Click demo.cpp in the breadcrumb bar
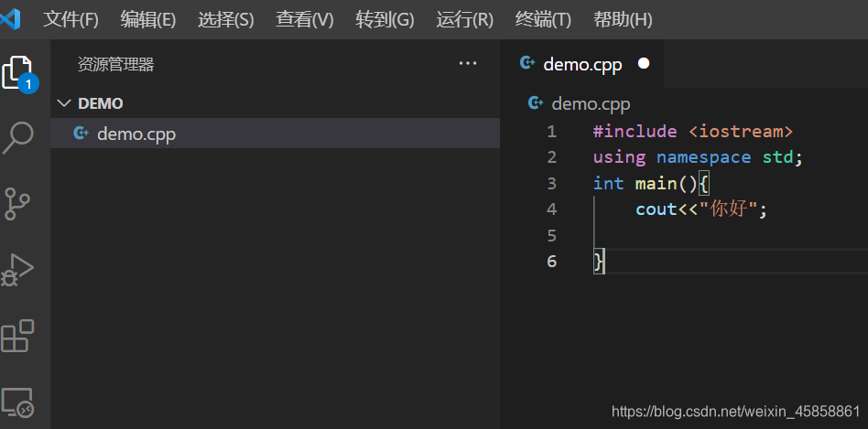The image size is (868, 429). click(591, 104)
